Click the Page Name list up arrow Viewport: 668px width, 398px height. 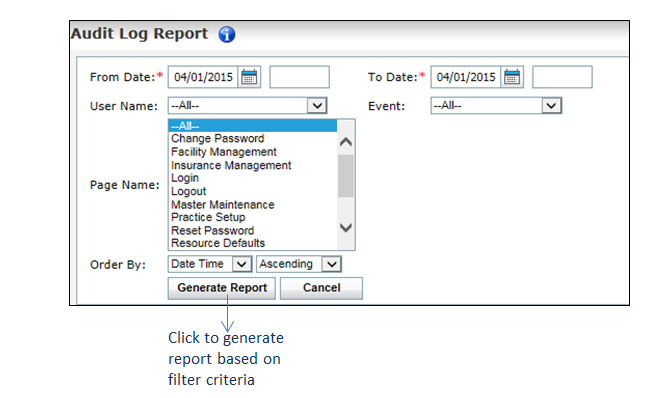click(x=346, y=142)
